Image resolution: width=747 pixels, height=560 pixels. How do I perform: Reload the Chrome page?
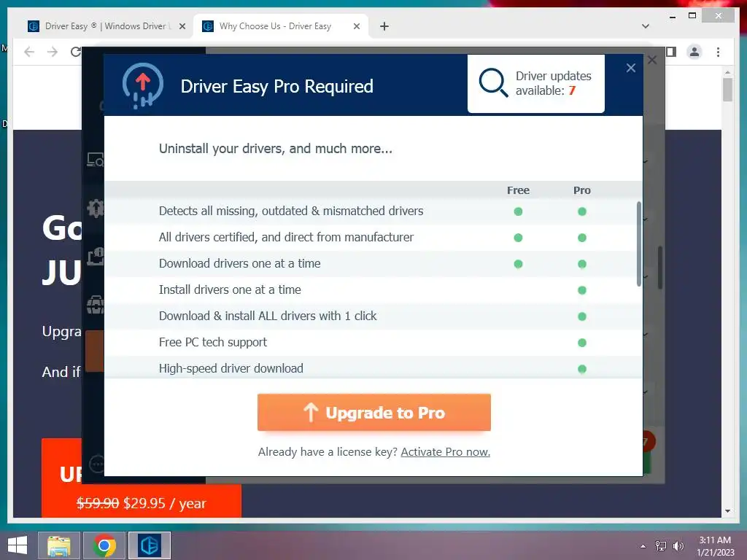[75, 52]
